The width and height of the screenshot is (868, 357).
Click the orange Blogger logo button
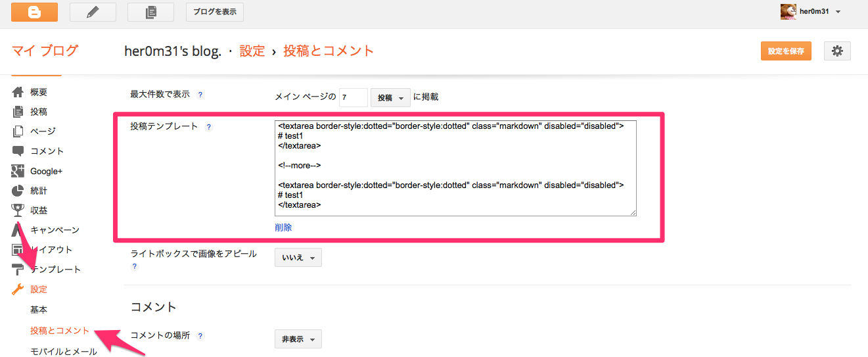point(34,12)
